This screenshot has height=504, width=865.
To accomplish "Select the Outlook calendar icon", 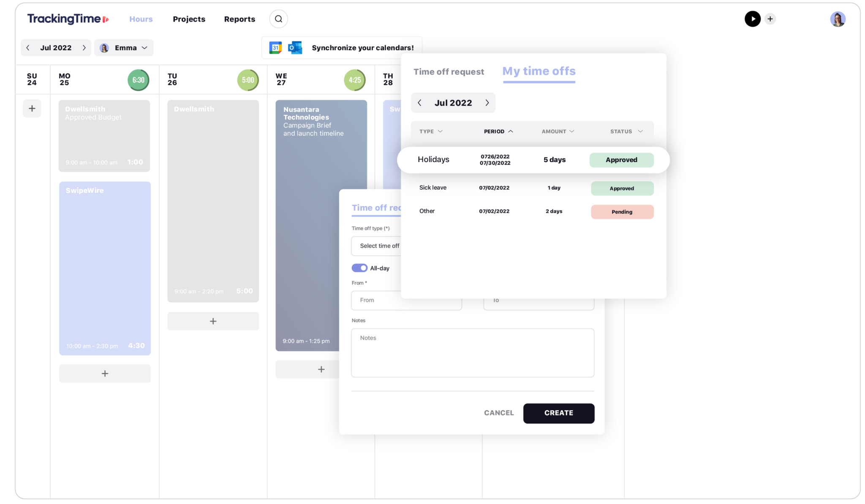I will click(295, 47).
